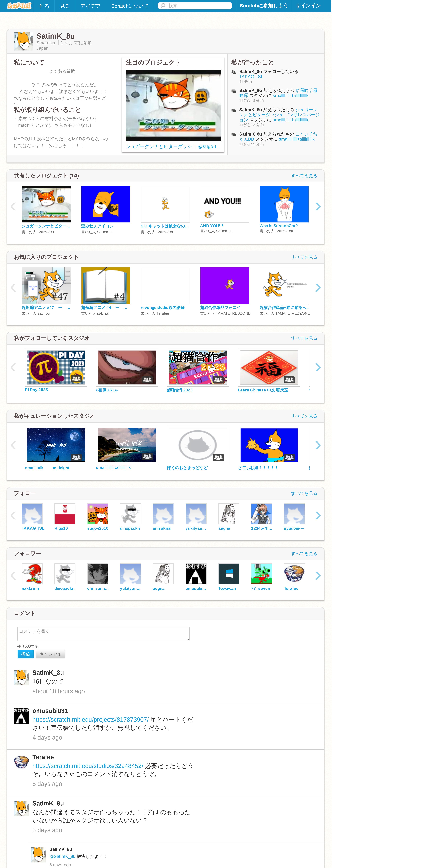This screenshot has width=434, height=868.
Task: Open 見る menu item
Action: (x=65, y=6)
